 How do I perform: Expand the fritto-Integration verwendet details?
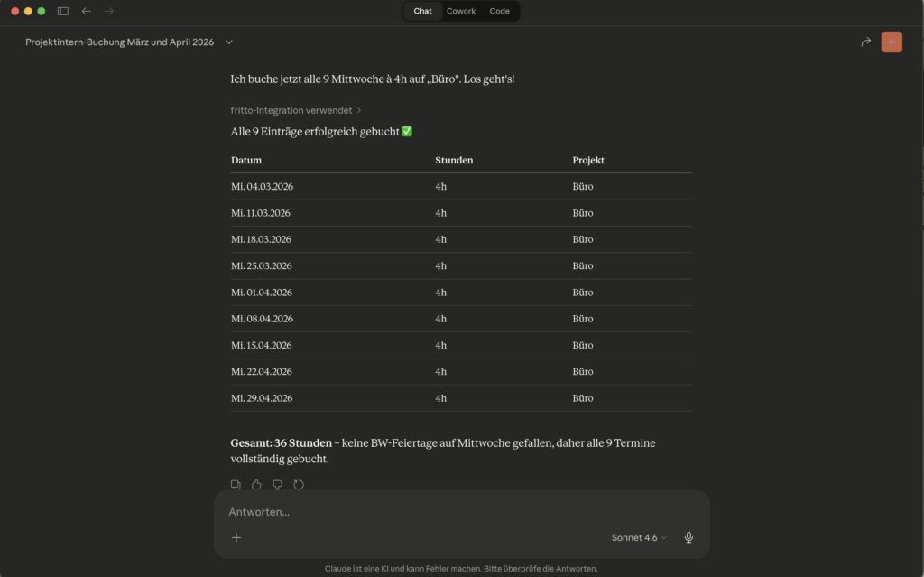296,110
